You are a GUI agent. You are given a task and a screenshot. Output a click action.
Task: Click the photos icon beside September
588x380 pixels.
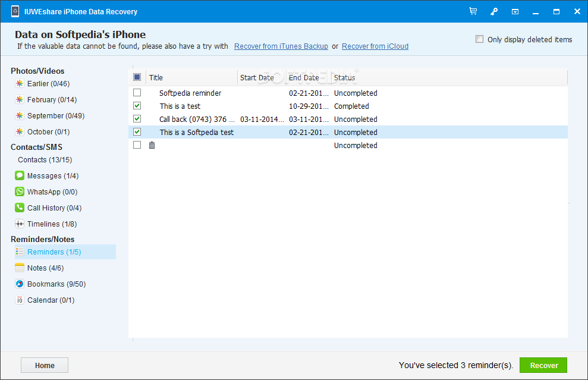point(20,115)
